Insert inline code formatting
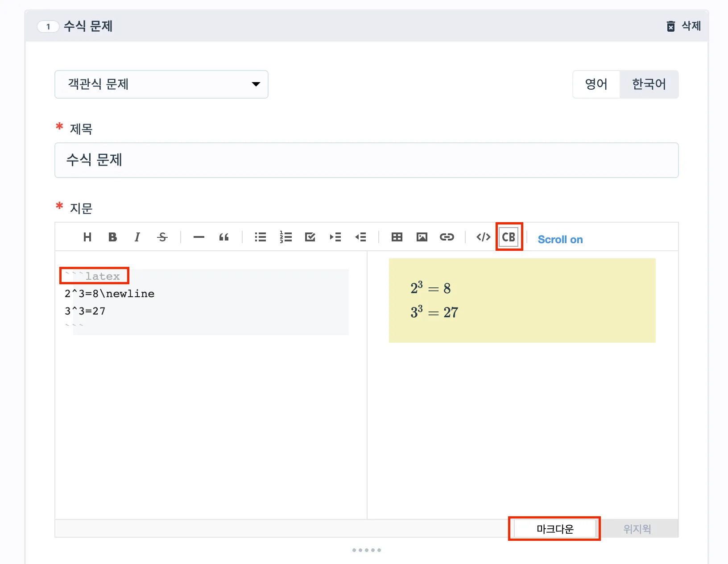728x564 pixels. pos(483,237)
